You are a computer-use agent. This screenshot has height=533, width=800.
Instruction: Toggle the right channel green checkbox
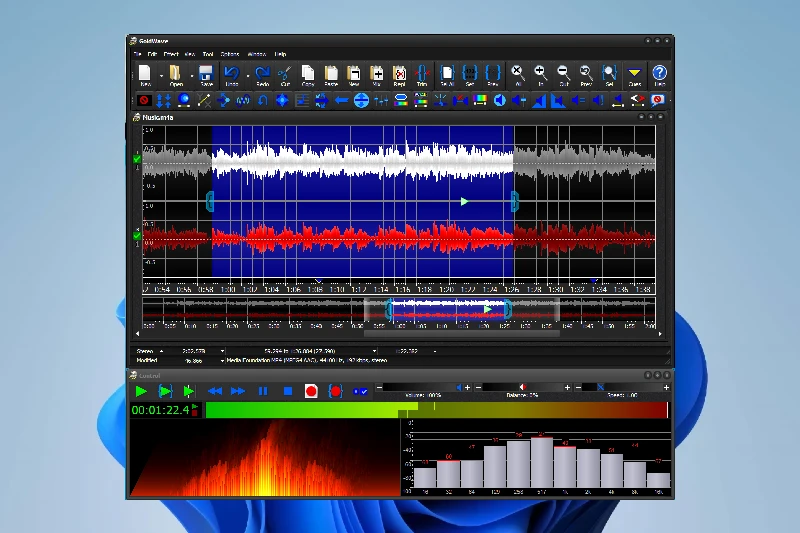point(137,235)
